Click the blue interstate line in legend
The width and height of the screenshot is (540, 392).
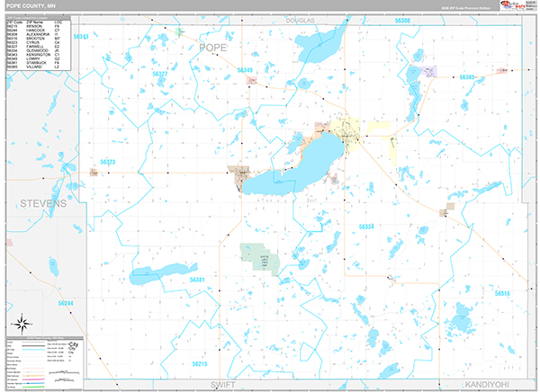(x=33, y=383)
